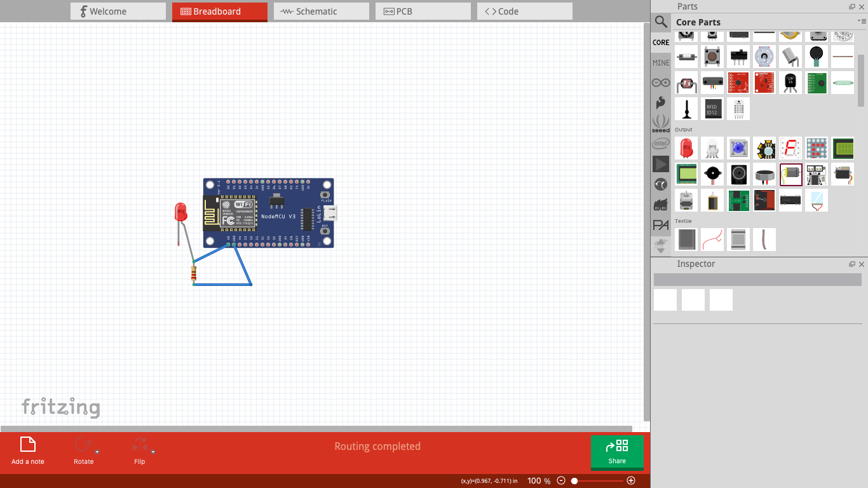Select the white DHT humidity sensor part

point(738,109)
